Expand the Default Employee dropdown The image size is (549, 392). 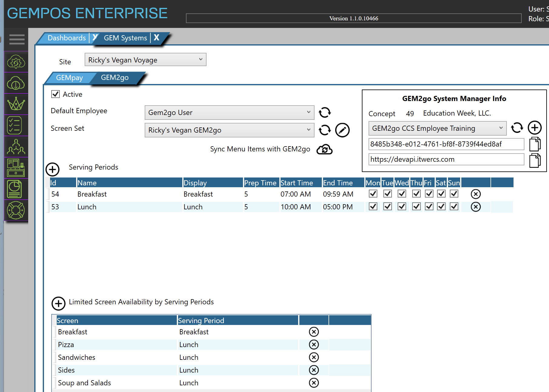[229, 113]
